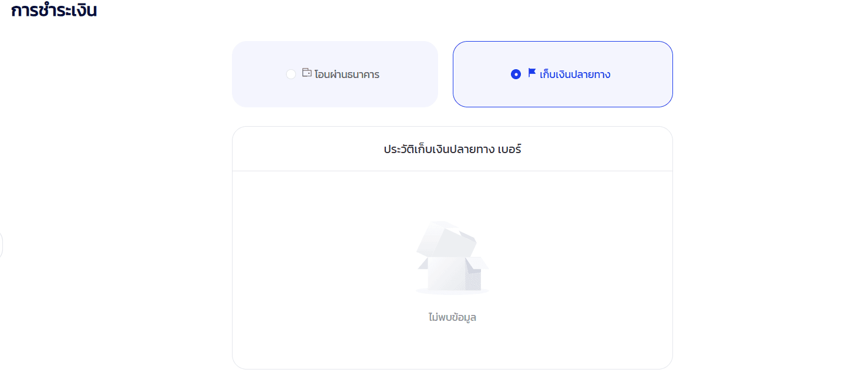
Task: Click the wallet icon beside โอนผ่านธนาคาร
Action: 307,73
